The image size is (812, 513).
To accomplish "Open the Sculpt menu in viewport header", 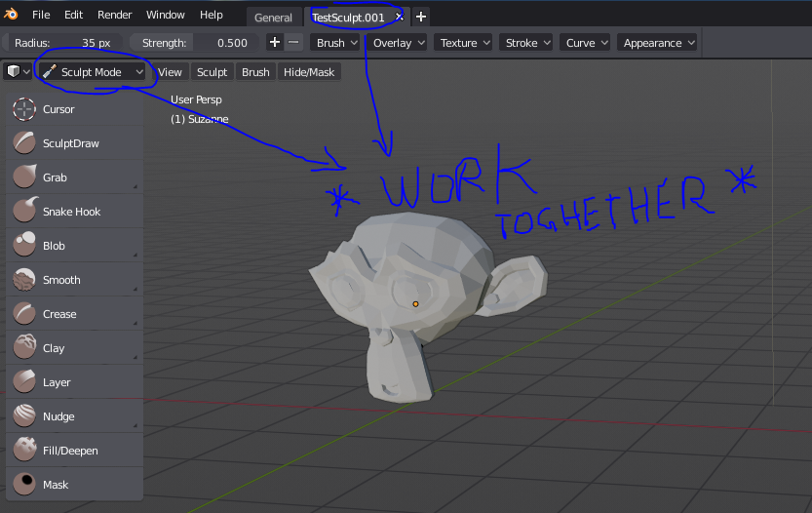I will coord(212,72).
